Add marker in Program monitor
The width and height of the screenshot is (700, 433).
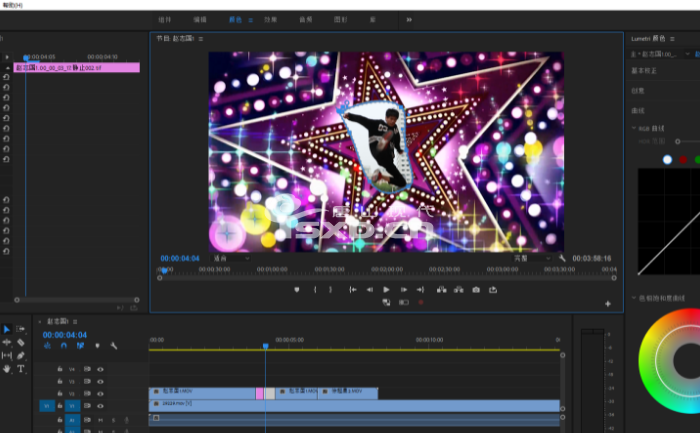(296, 290)
